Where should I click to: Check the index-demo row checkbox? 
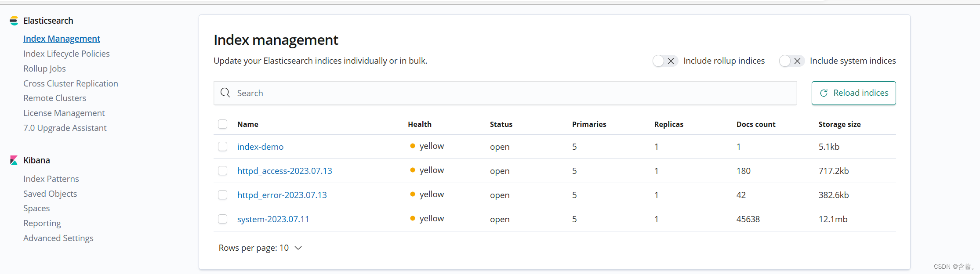pyautogui.click(x=223, y=147)
